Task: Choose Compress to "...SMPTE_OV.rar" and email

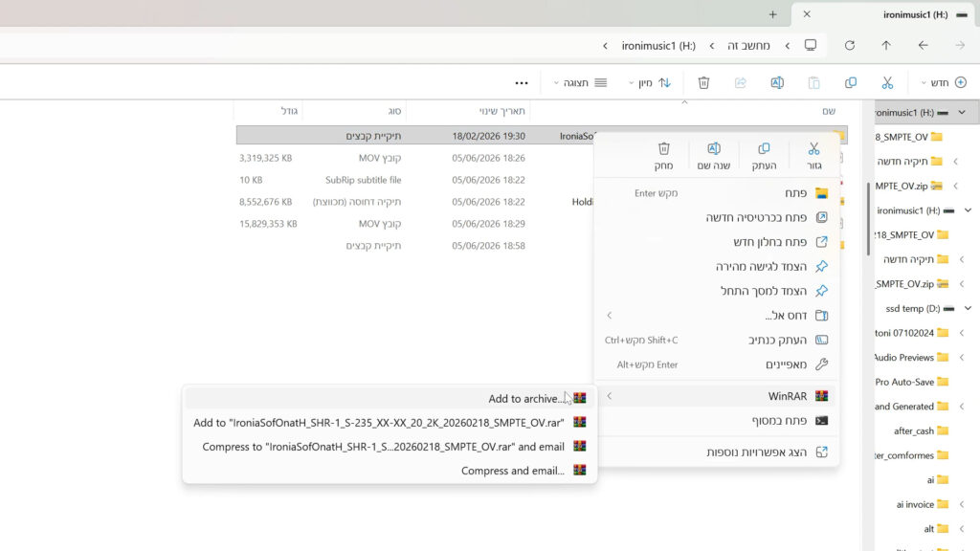Action: [390, 447]
